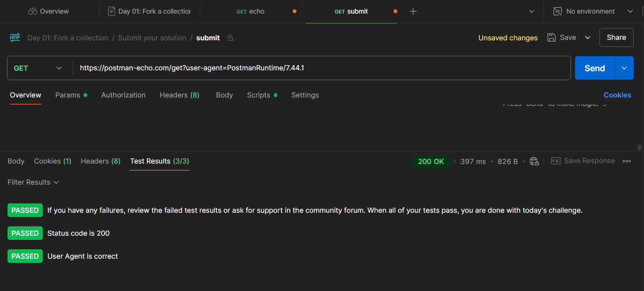Click the 'Status code is 200' result text
Screen dimensions: 644x291
point(78,233)
